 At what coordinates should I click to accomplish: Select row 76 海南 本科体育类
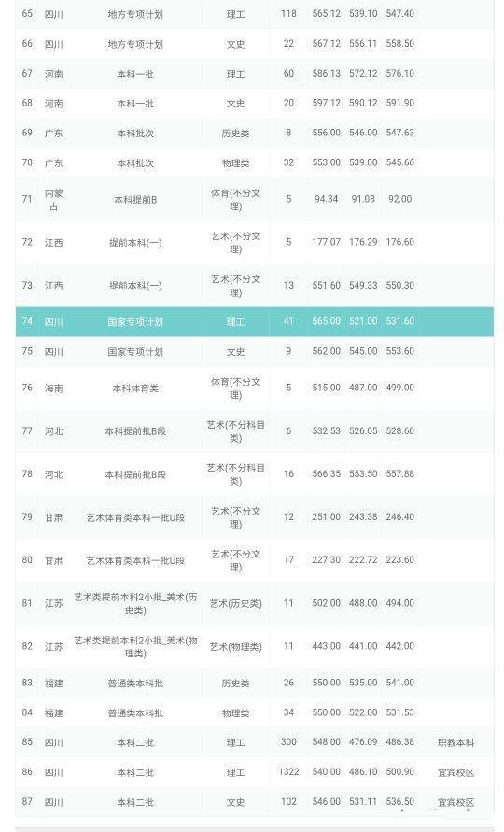(255, 388)
